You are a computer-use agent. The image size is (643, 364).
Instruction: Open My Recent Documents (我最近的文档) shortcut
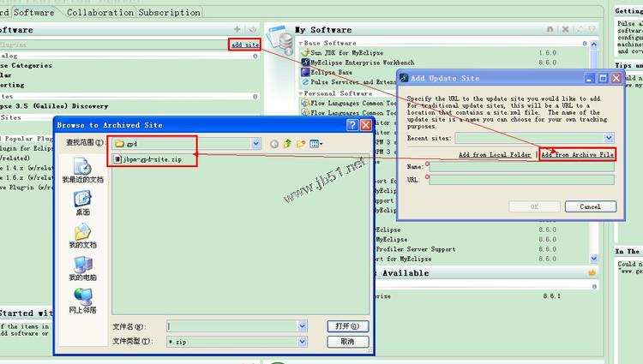(82, 170)
